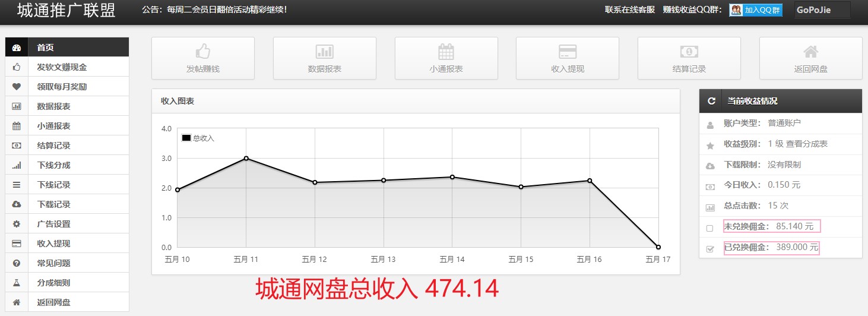Click the 数据报表 shortcut tile

click(x=325, y=58)
